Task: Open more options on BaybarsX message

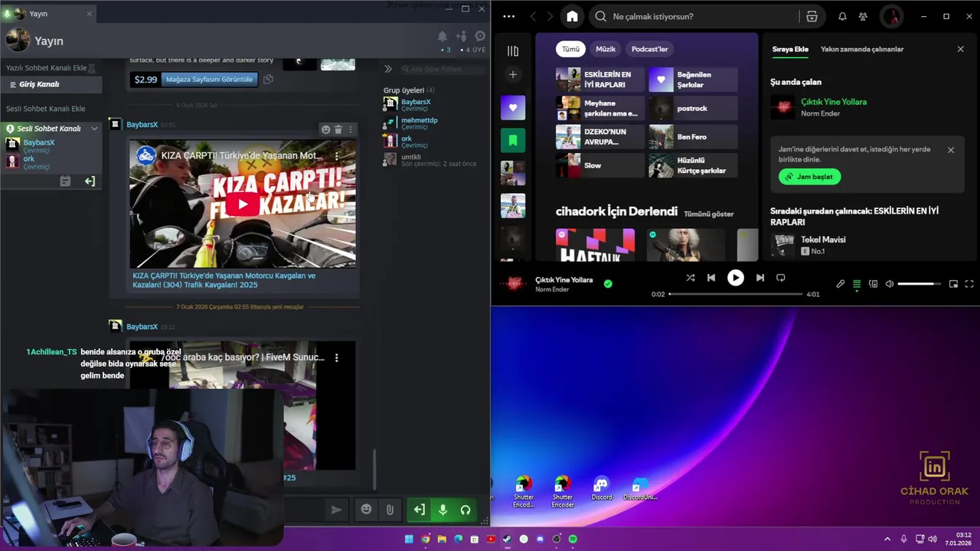Action: (x=351, y=130)
